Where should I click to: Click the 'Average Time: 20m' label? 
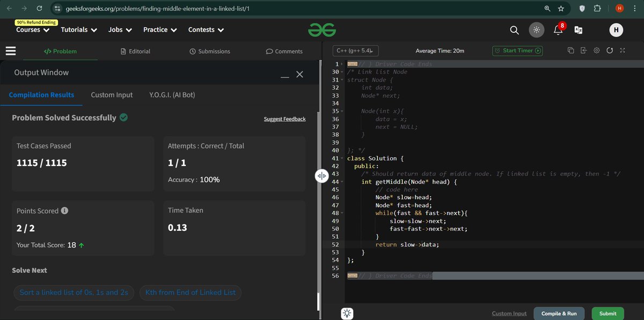[x=440, y=51]
